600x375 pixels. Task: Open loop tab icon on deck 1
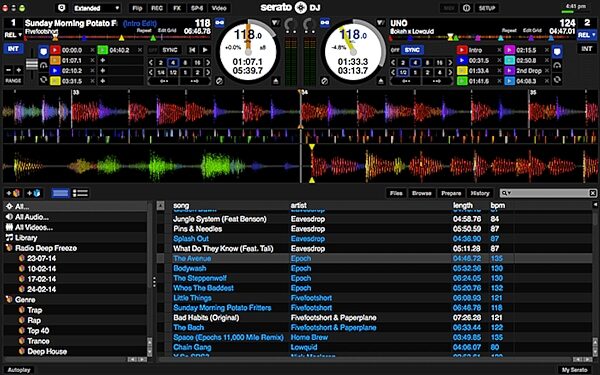43,80
